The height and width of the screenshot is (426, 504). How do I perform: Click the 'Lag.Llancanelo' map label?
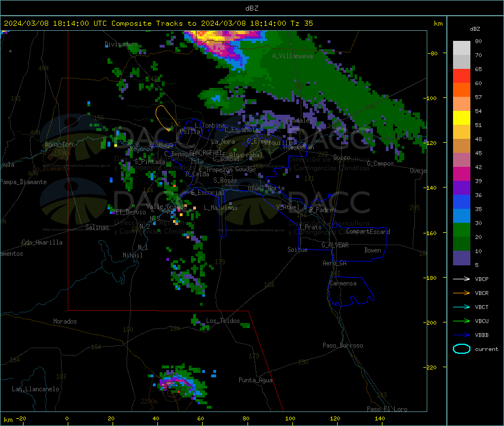[x=35, y=389]
